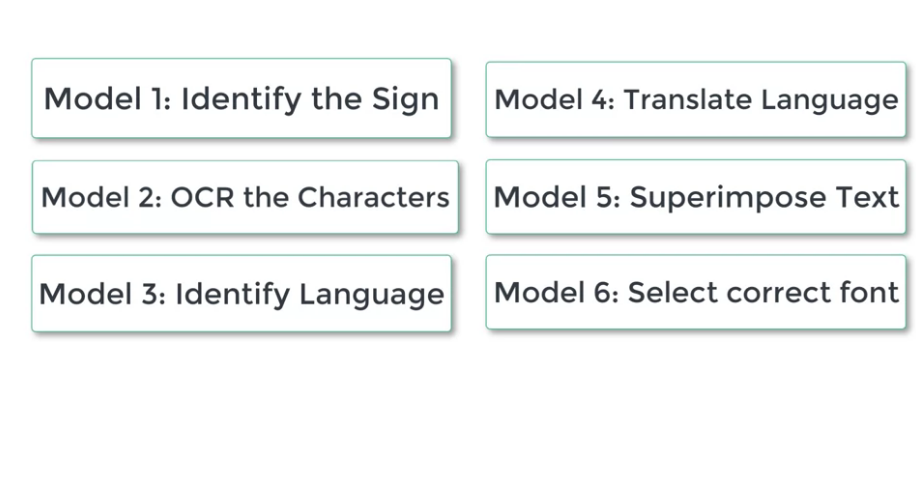This screenshot has width=916, height=500.
Task: Click the word "Sign" in Model 1
Action: point(405,99)
